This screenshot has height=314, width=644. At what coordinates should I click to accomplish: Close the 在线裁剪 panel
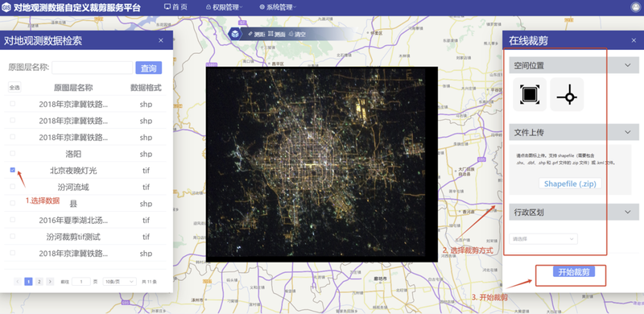[634, 40]
